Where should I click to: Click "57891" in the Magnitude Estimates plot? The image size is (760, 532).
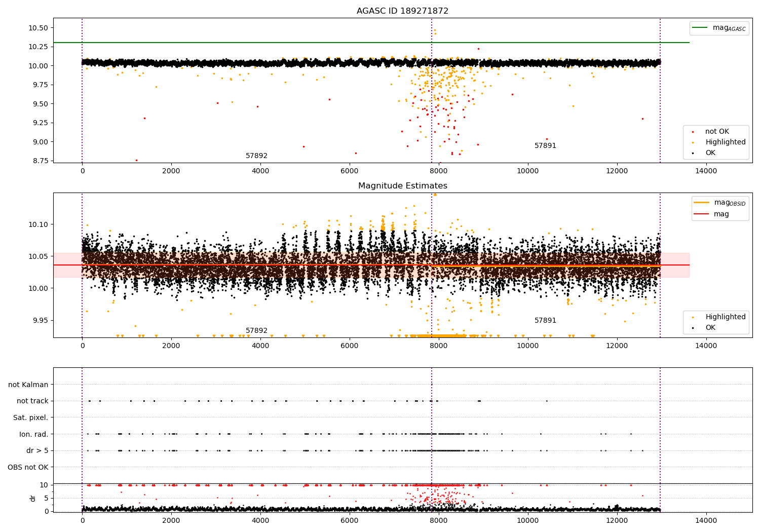[x=545, y=320]
